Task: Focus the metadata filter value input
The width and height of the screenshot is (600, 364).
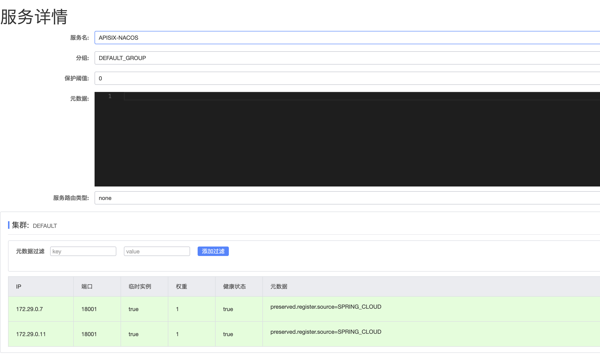Action: click(157, 251)
